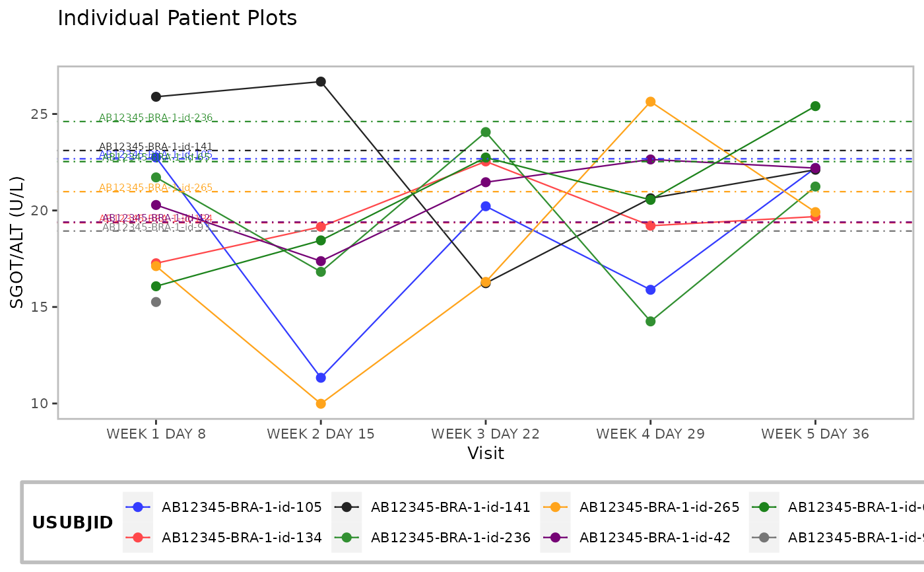Select the black legend marker for id-141
The image size is (924, 572).
346,507
